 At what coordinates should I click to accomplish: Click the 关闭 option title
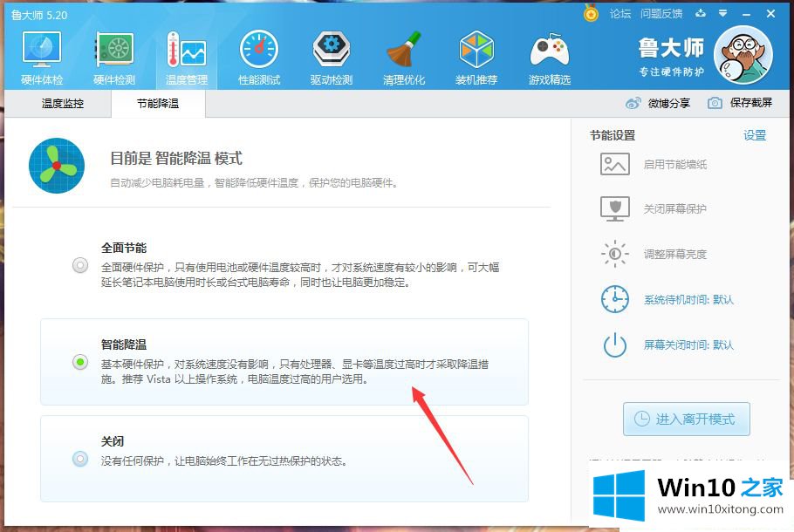pos(113,441)
